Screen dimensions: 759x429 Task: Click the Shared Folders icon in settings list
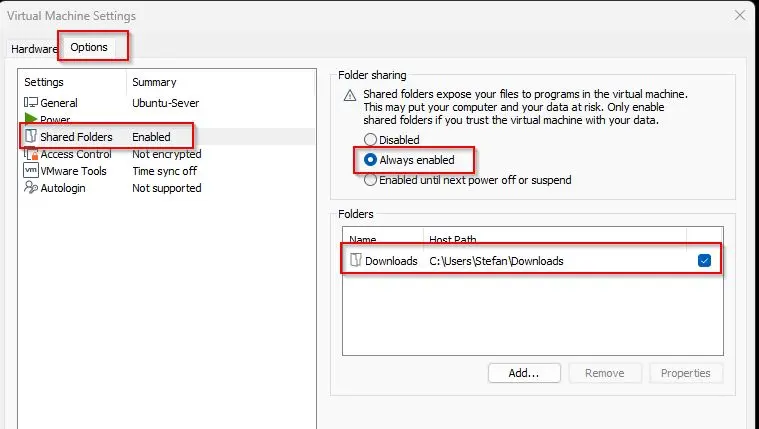pos(30,136)
